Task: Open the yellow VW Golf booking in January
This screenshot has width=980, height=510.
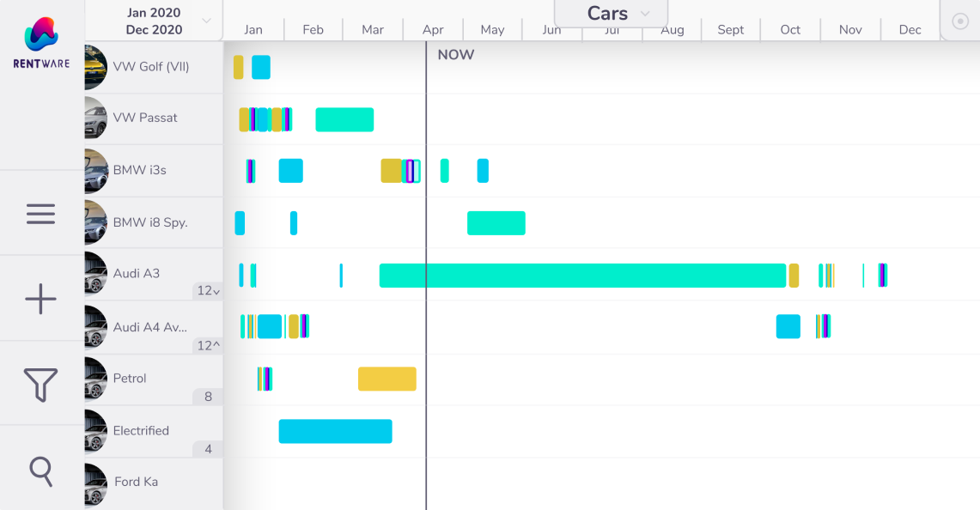Action: [238, 68]
